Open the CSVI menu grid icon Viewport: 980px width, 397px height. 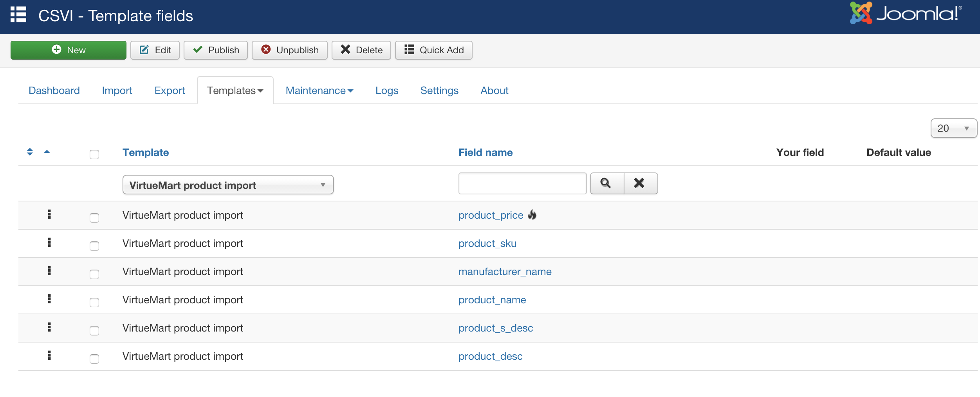pyautogui.click(x=18, y=15)
